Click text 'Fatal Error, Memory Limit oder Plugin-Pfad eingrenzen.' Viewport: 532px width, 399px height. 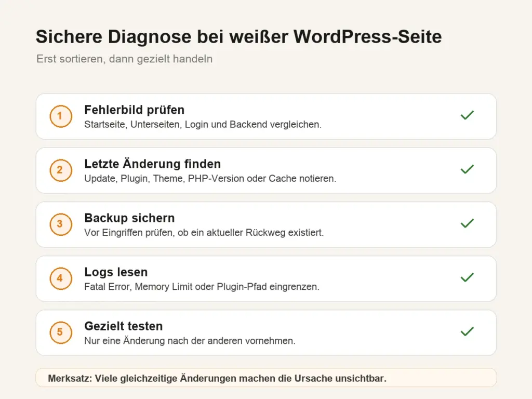(202, 287)
